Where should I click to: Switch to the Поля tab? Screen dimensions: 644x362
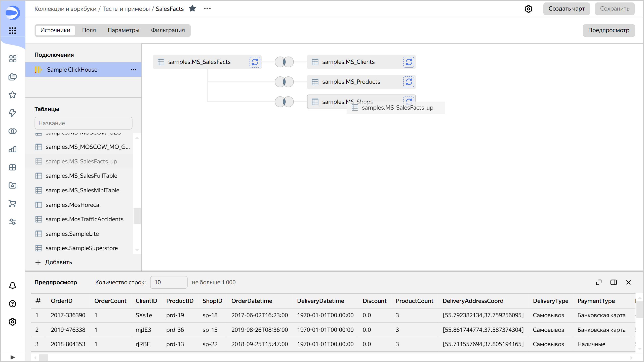[x=89, y=30]
